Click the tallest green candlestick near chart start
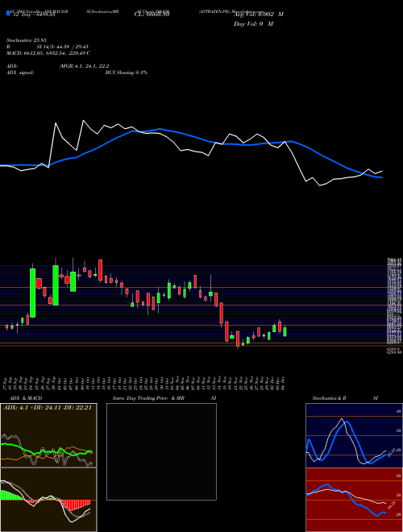 [x=32, y=293]
